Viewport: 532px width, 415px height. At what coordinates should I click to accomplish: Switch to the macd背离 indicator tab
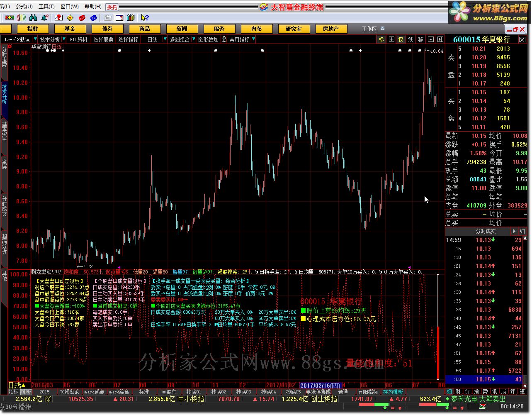click(x=95, y=392)
